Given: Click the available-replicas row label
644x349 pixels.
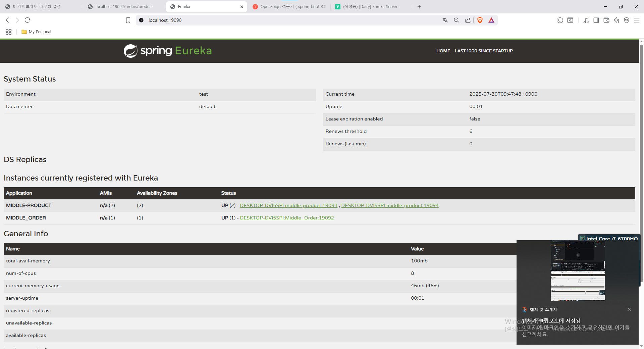Looking at the screenshot, I should (x=26, y=335).
